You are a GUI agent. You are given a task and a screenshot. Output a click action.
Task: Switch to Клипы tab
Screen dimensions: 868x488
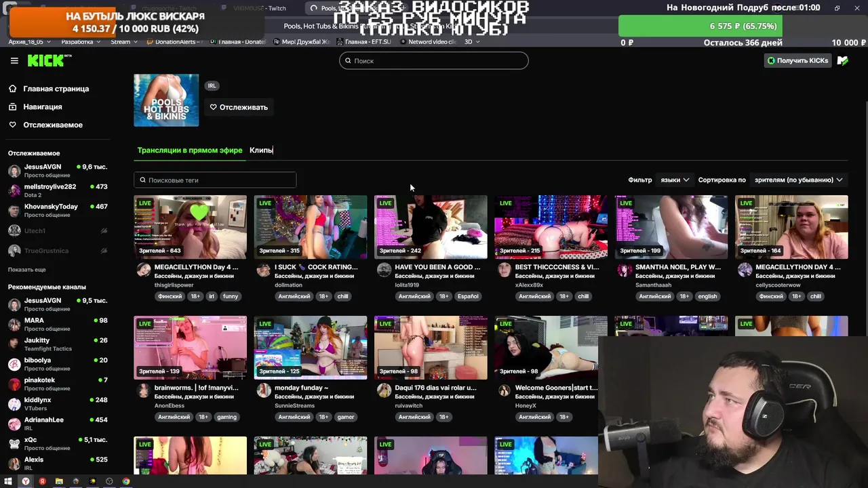coord(261,150)
